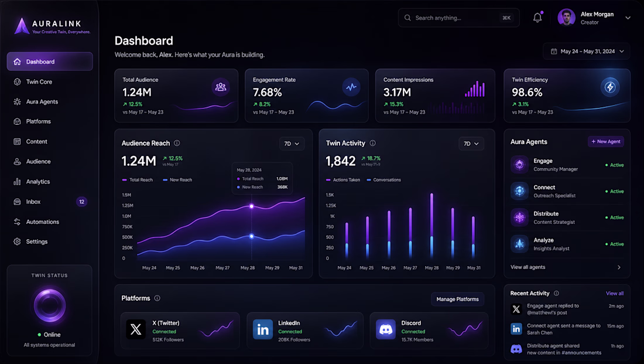The width and height of the screenshot is (644, 364).
Task: Click Alex Morgan's profile avatar
Action: (566, 18)
